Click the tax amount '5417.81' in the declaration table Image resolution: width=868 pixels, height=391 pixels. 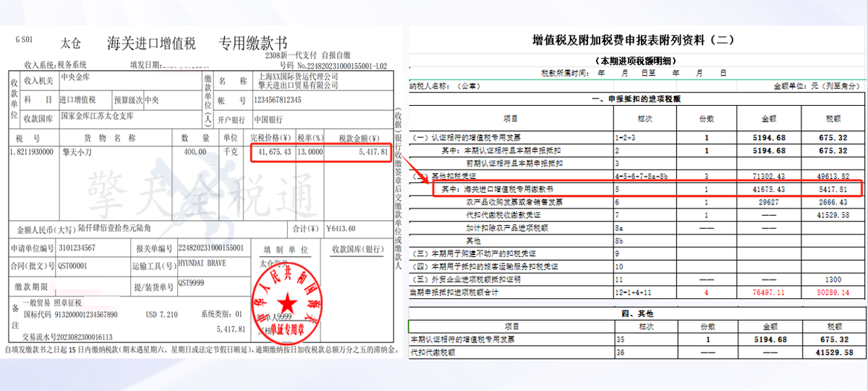click(x=832, y=189)
